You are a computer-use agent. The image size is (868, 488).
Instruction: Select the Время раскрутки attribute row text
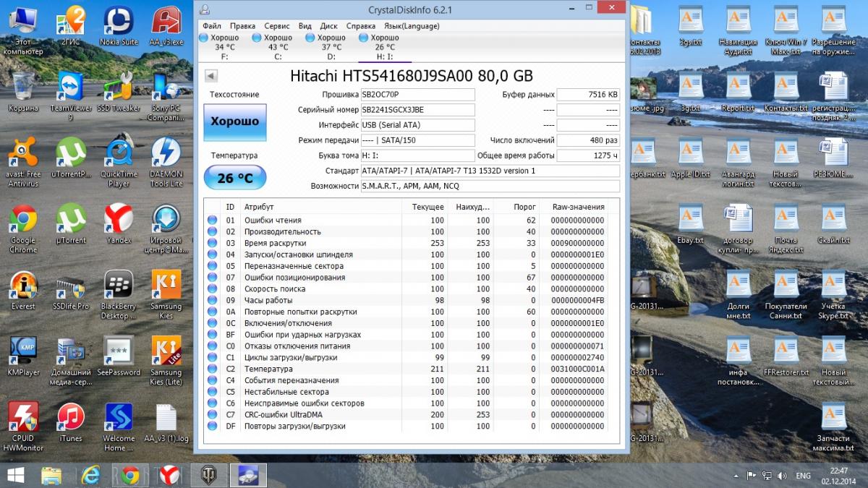[276, 243]
